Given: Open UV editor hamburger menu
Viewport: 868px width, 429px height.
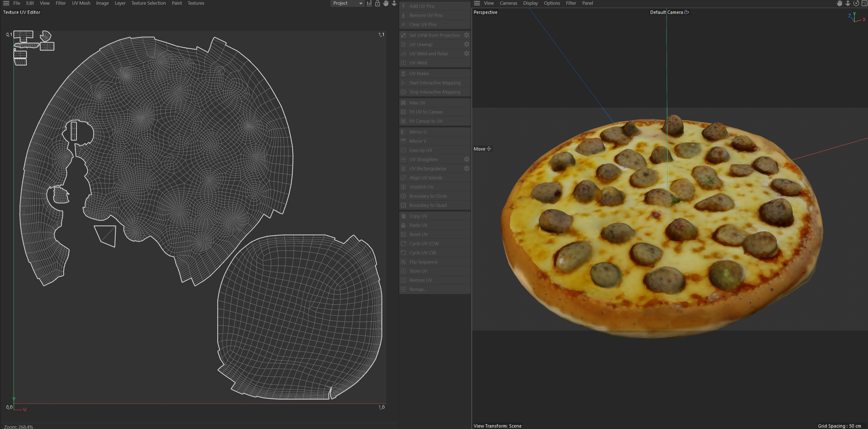Looking at the screenshot, I should pos(6,3).
